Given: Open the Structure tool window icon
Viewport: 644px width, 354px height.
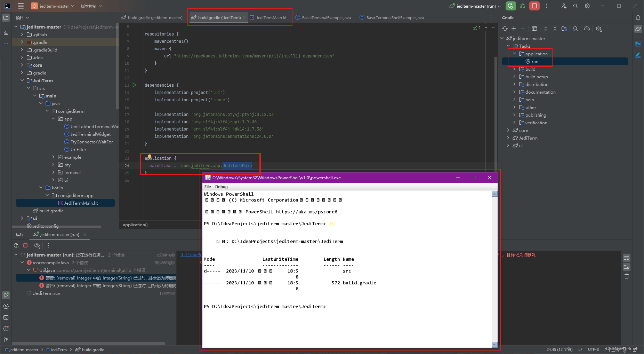Looking at the screenshot, I should (6, 32).
